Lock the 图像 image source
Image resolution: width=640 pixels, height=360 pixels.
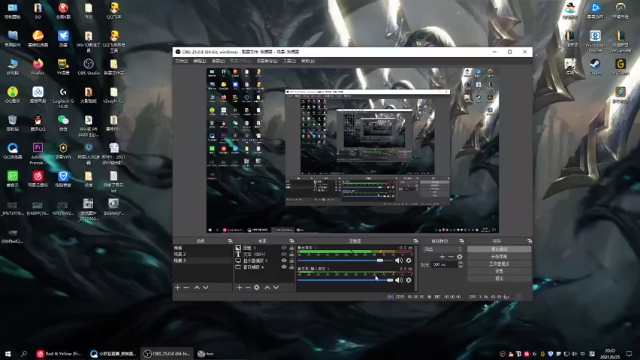[291, 248]
